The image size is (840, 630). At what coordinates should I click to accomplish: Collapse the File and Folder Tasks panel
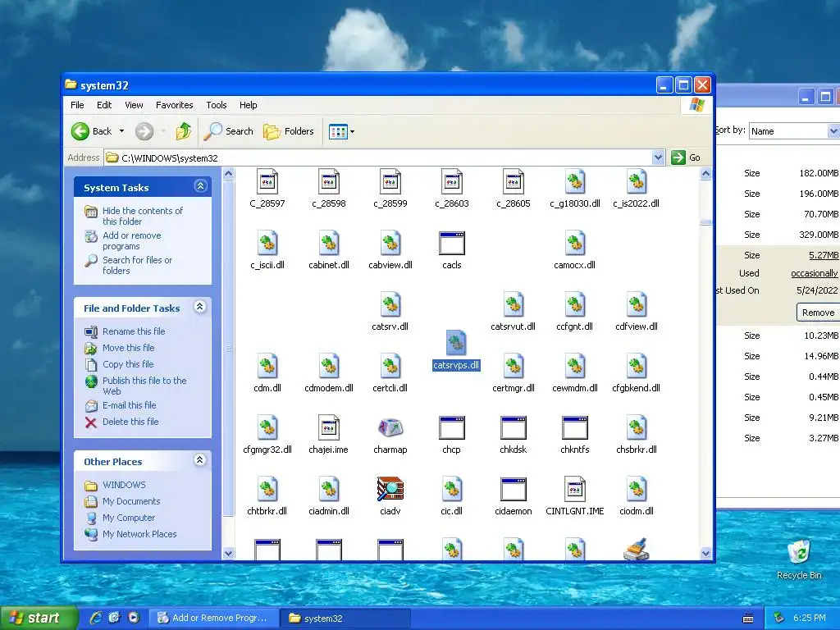[x=200, y=307]
